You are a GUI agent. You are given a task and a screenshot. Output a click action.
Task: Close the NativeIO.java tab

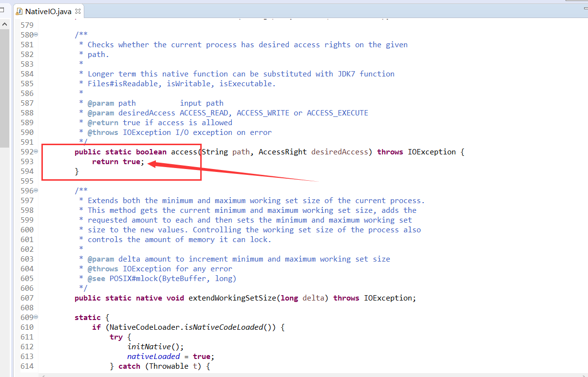pyautogui.click(x=78, y=11)
